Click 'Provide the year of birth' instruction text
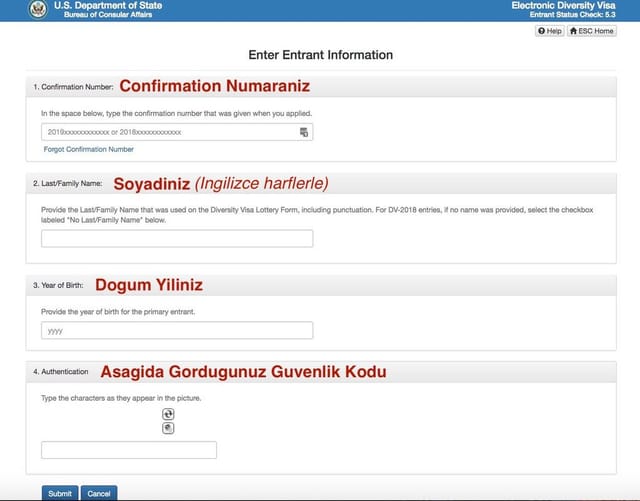The image size is (640, 501). click(118, 312)
